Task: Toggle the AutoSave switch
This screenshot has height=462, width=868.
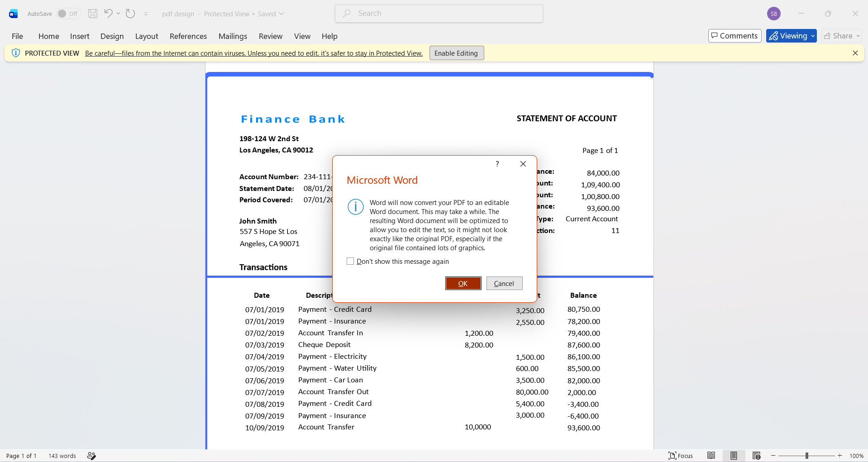Action: click(68, 14)
